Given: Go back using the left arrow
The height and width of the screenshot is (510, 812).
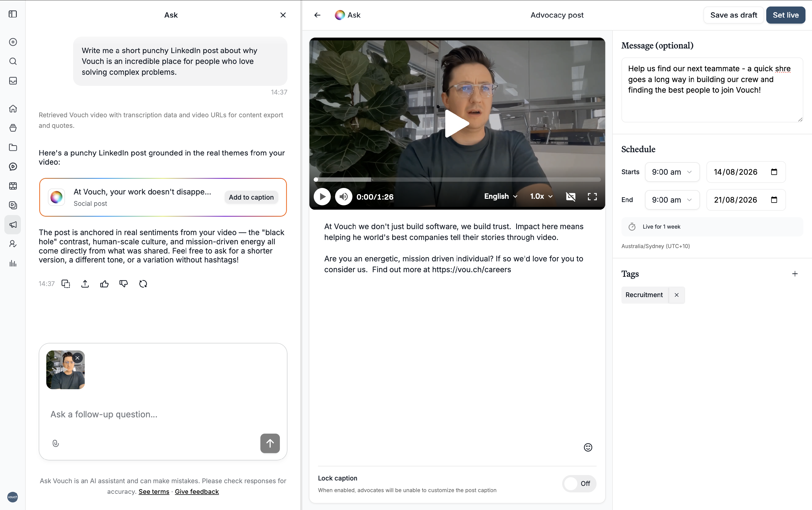Looking at the screenshot, I should [317, 15].
